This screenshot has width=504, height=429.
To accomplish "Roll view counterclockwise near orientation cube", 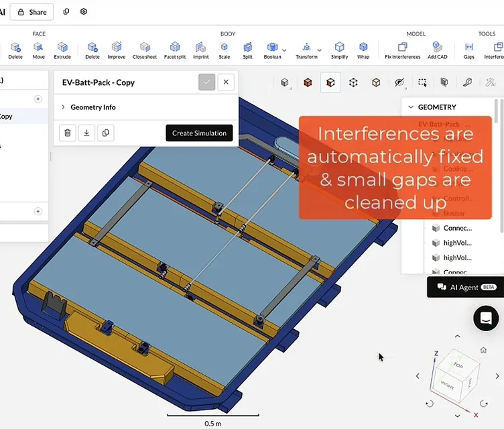I will (x=430, y=404).
